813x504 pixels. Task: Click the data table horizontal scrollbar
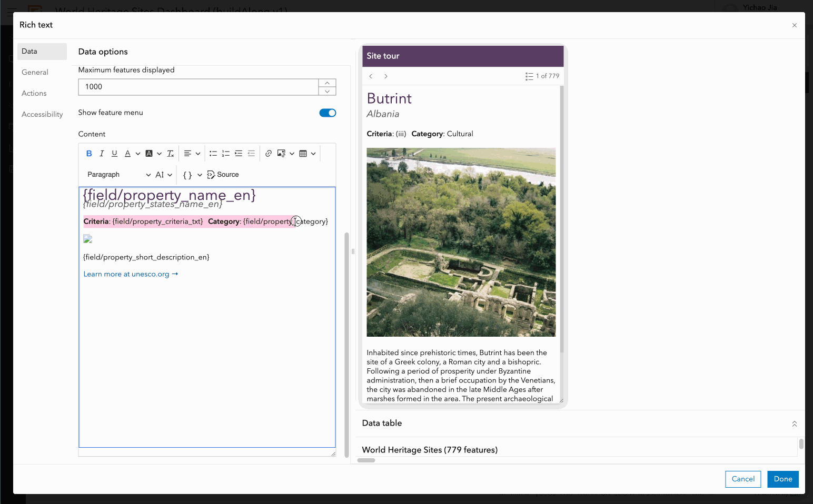pyautogui.click(x=366, y=460)
